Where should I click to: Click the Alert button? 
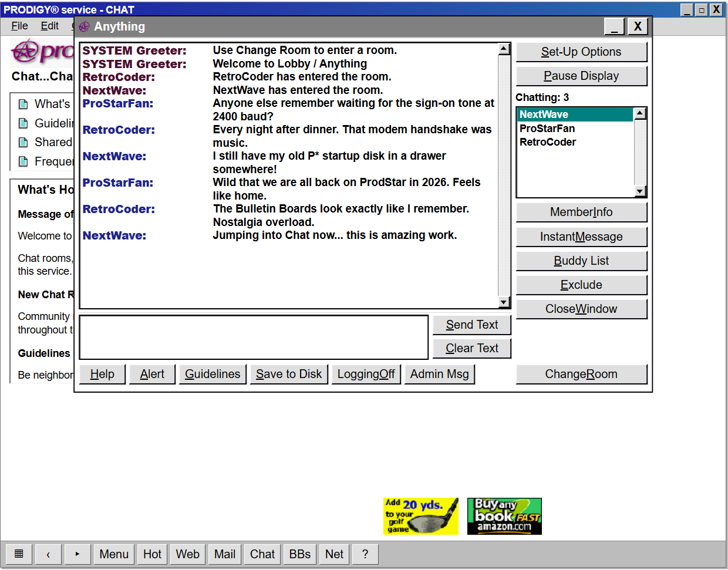pyautogui.click(x=152, y=374)
